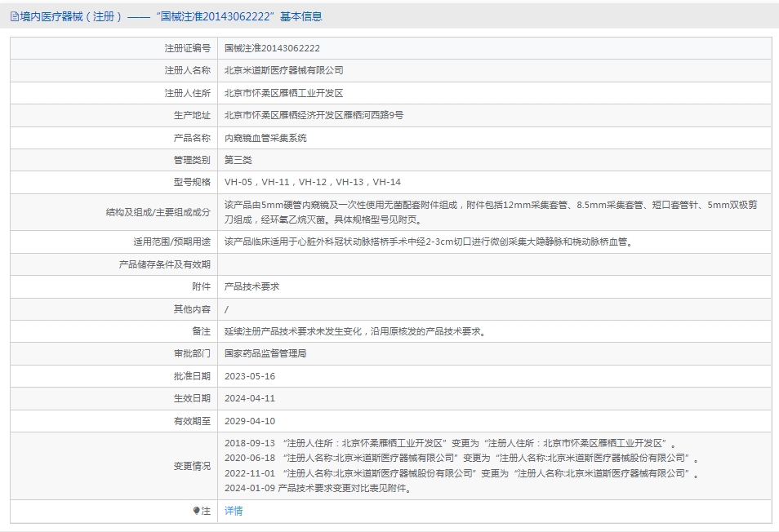Click the 2024-01-09 change record entry

tap(318, 489)
